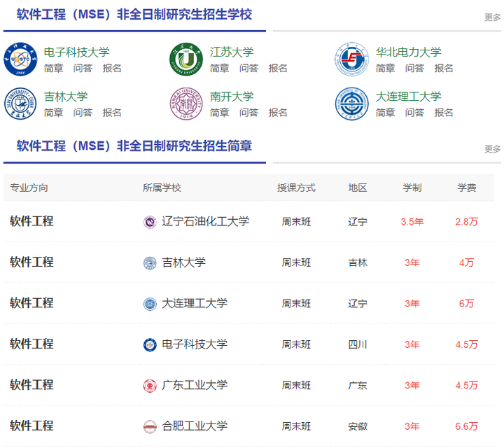This screenshot has height=448, width=504.
Task: Click 报名 under 江苏大学
Action: (x=278, y=68)
